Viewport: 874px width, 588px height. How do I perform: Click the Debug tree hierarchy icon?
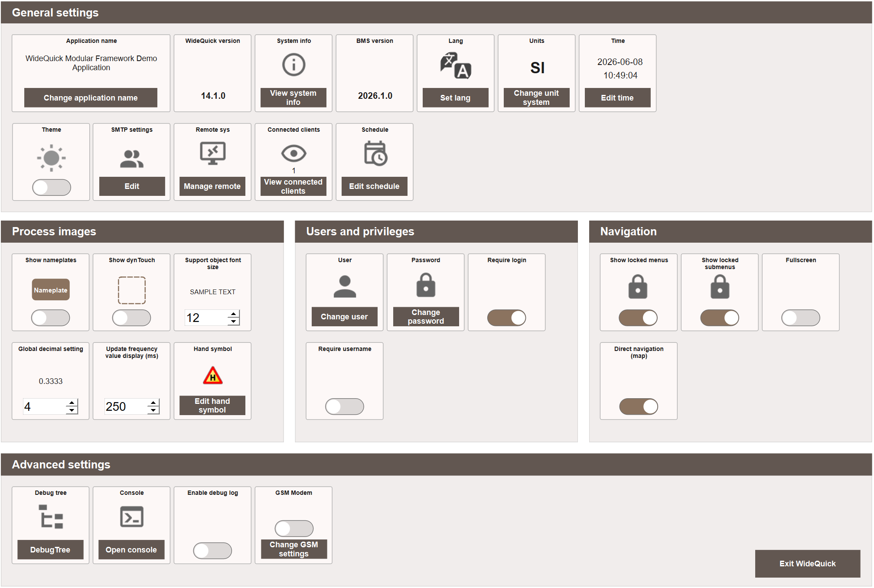pyautogui.click(x=51, y=517)
